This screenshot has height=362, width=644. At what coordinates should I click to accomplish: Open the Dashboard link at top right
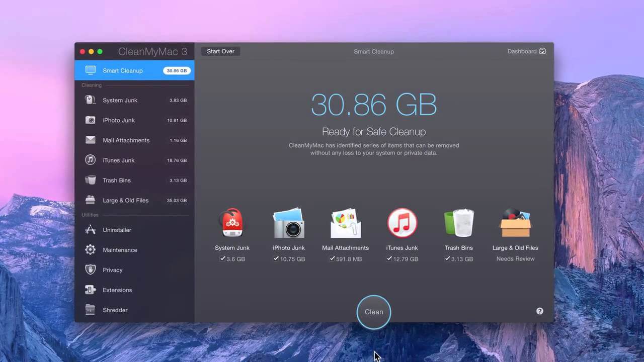pyautogui.click(x=526, y=51)
